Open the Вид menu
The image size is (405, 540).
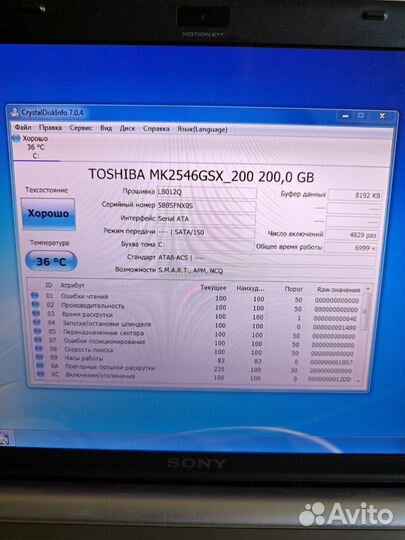[106, 128]
